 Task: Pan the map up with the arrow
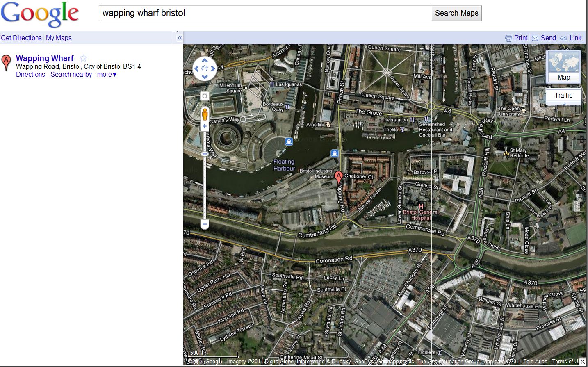205,61
